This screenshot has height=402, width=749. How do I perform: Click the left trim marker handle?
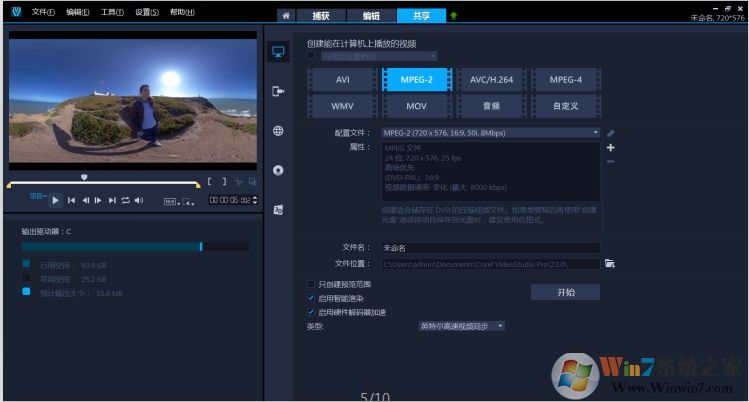(9, 184)
